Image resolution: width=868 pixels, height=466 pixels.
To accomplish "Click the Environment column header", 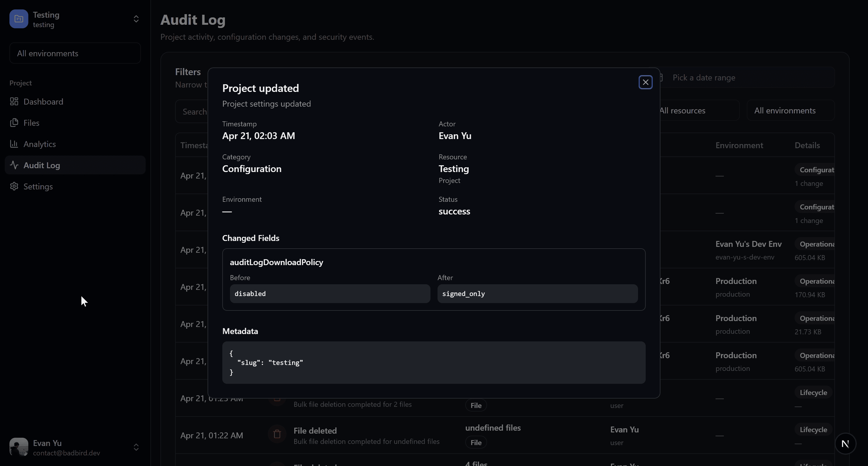I will click(739, 145).
